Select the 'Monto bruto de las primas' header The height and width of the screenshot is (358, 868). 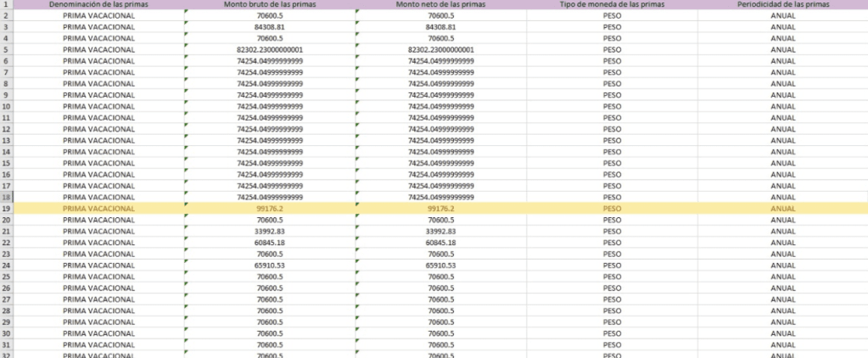pos(269,5)
